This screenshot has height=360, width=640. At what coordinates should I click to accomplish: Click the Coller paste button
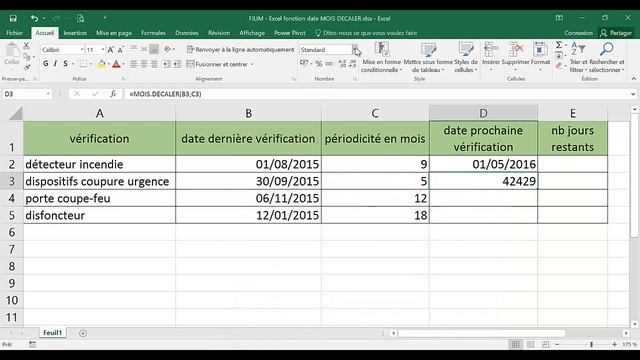point(11,54)
